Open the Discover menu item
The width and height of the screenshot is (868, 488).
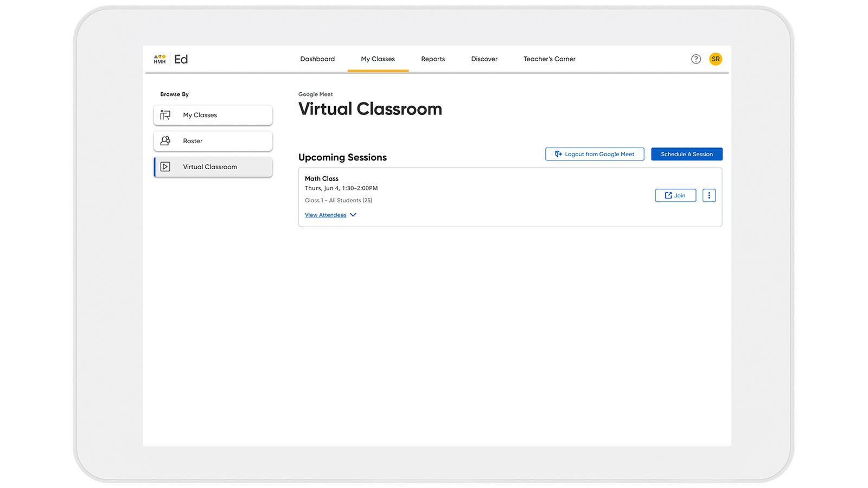(x=483, y=59)
